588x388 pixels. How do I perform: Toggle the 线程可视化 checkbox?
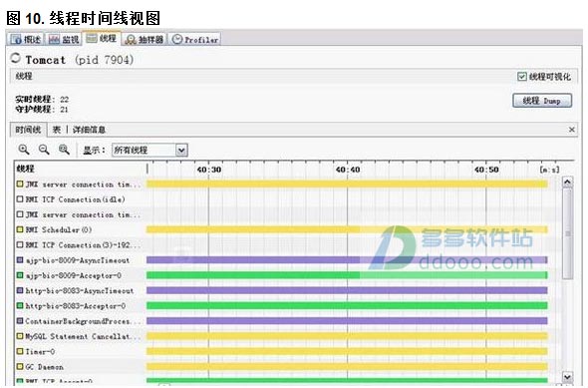521,77
